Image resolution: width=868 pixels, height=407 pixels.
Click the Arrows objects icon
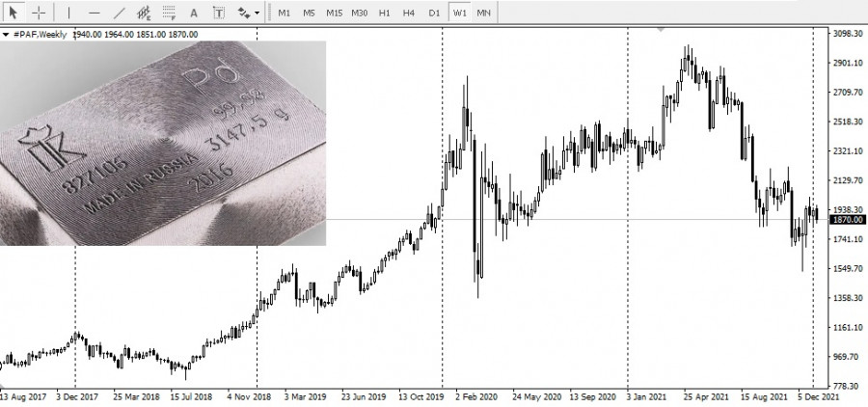tap(244, 13)
